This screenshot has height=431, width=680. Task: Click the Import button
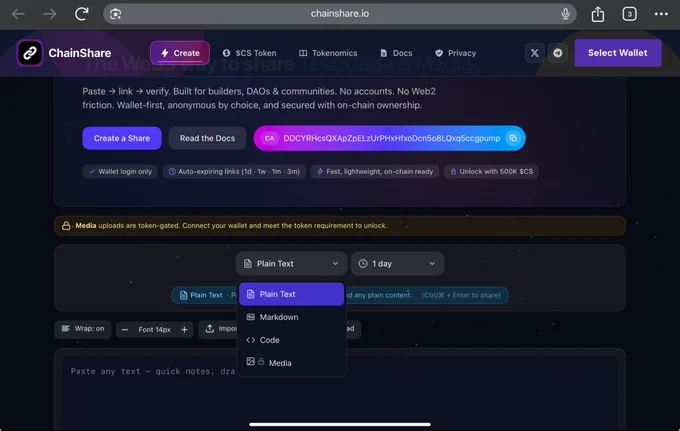(219, 329)
